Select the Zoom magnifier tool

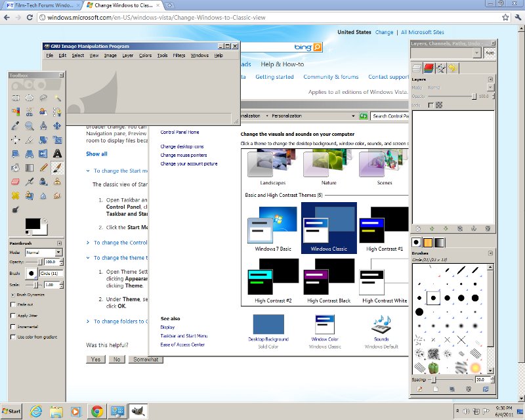(30, 126)
